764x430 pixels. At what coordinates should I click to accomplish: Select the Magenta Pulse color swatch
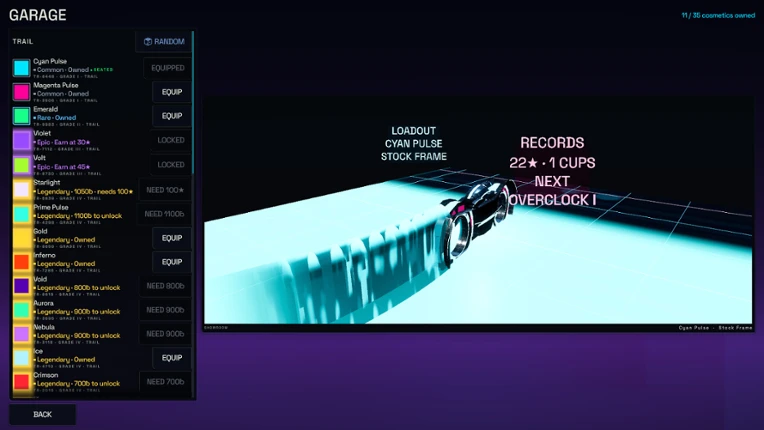pos(21,92)
